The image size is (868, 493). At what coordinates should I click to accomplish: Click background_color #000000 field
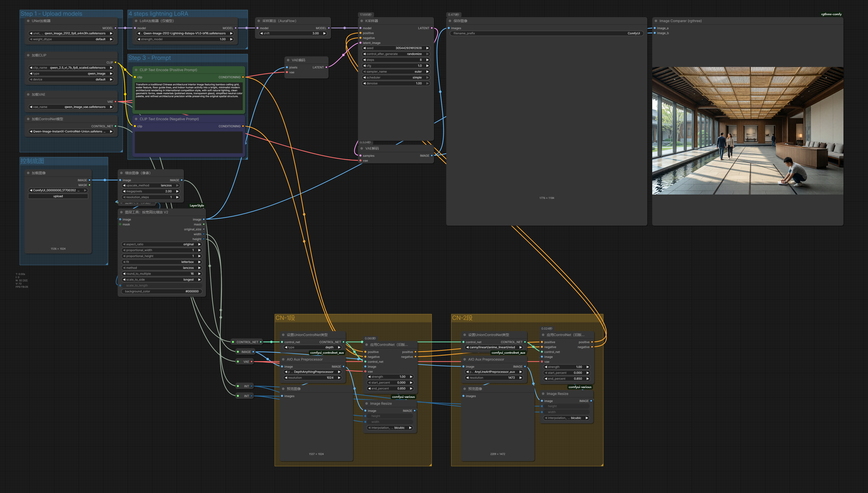point(161,292)
